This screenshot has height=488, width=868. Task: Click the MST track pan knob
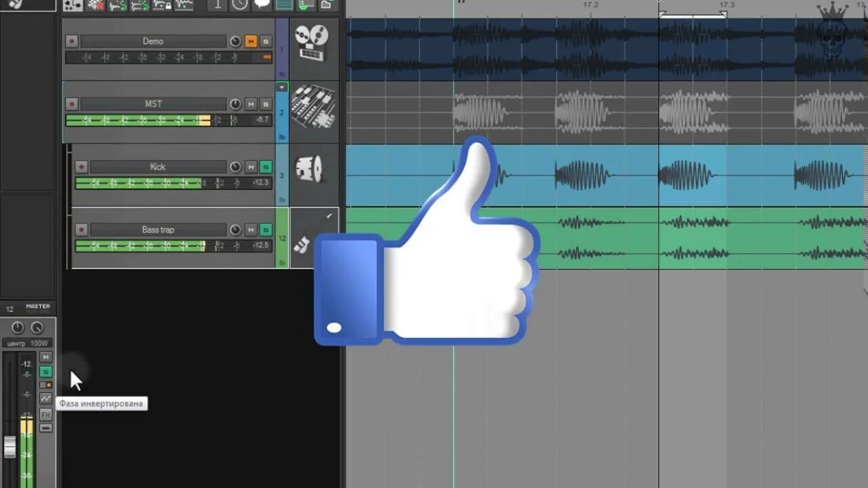(235, 104)
